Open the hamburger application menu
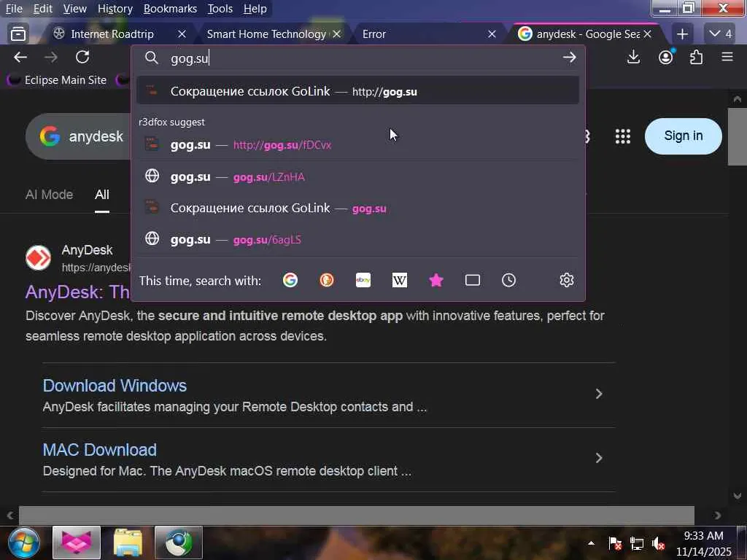This screenshot has width=747, height=560. click(727, 58)
